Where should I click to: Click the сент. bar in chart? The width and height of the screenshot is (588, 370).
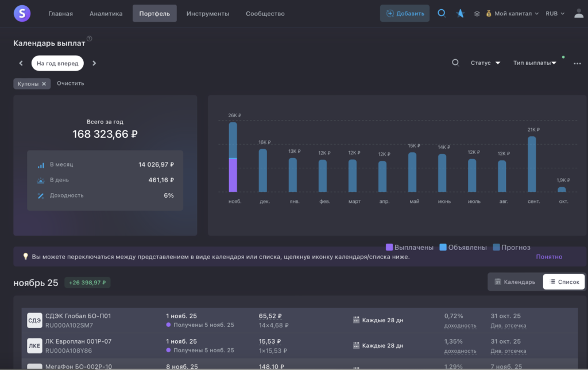[x=532, y=164]
